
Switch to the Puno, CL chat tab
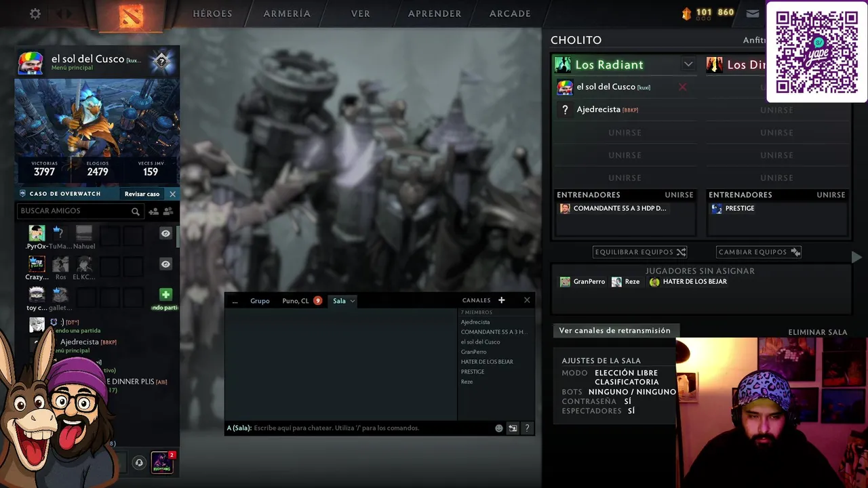tap(296, 301)
